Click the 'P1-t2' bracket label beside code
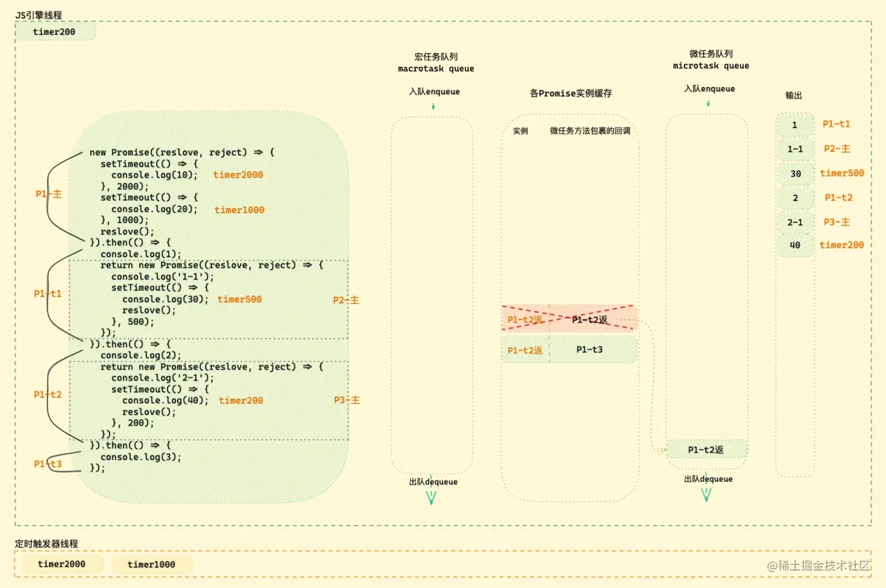This screenshot has height=588, width=886. [48, 394]
